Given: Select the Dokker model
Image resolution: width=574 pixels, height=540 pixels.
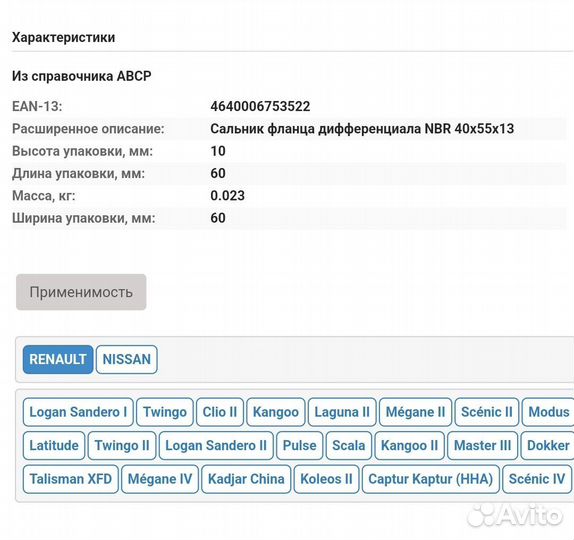Looking at the screenshot, I should point(548,446).
